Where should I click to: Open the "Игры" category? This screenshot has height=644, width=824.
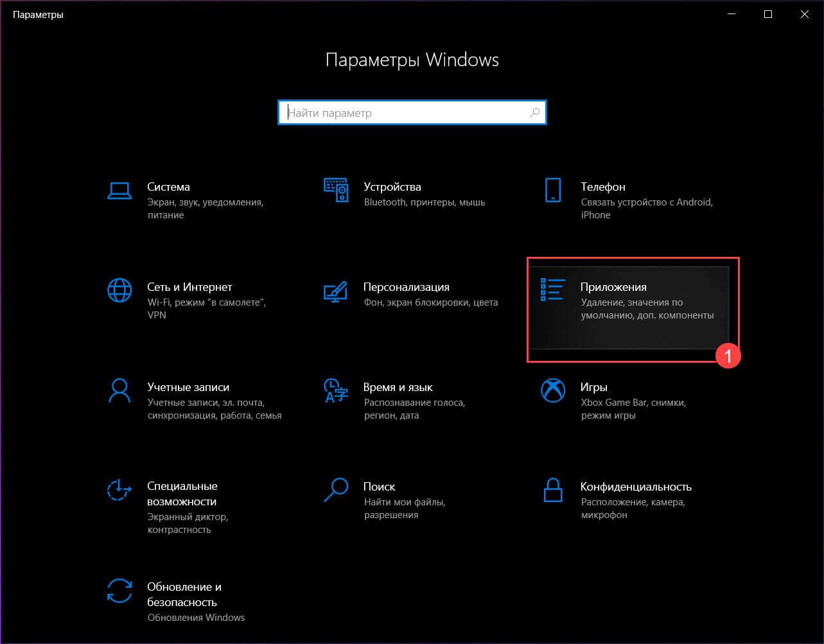(594, 387)
